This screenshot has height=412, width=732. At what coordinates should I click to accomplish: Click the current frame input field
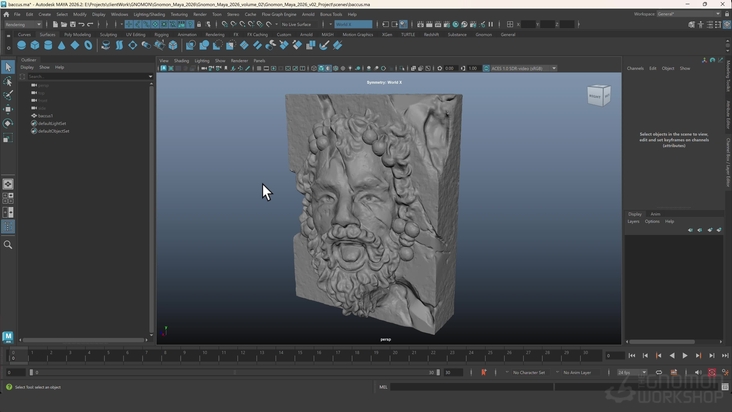(x=615, y=356)
